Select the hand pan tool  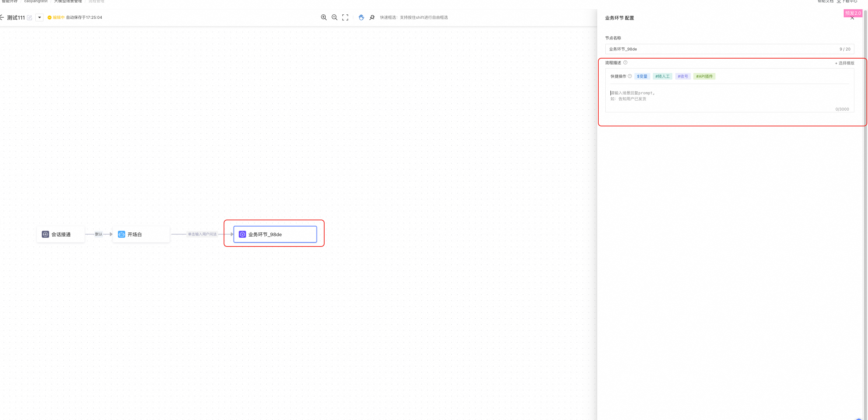[361, 17]
